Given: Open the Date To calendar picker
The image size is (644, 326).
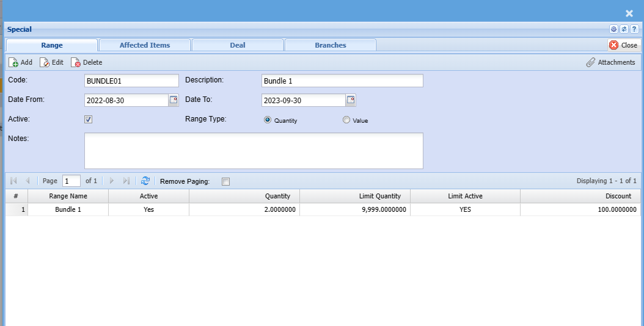Looking at the screenshot, I should pos(351,100).
